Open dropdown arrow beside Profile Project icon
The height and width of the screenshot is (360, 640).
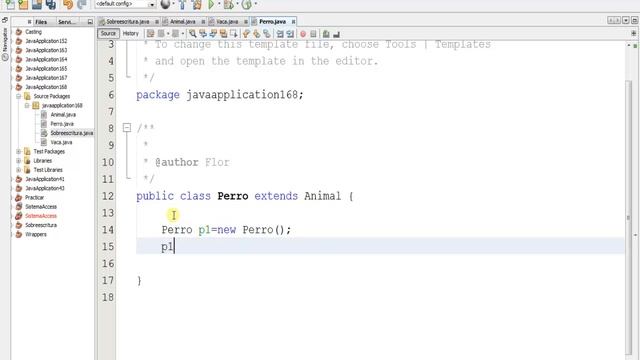pos(256,4)
